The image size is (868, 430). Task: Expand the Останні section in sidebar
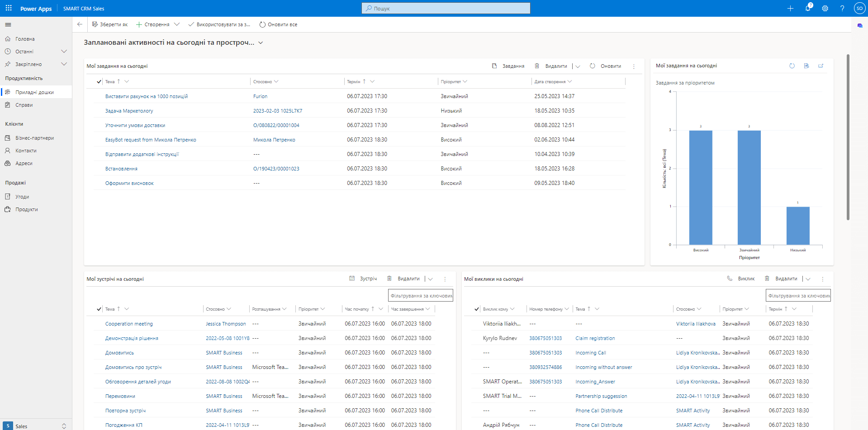(x=64, y=52)
